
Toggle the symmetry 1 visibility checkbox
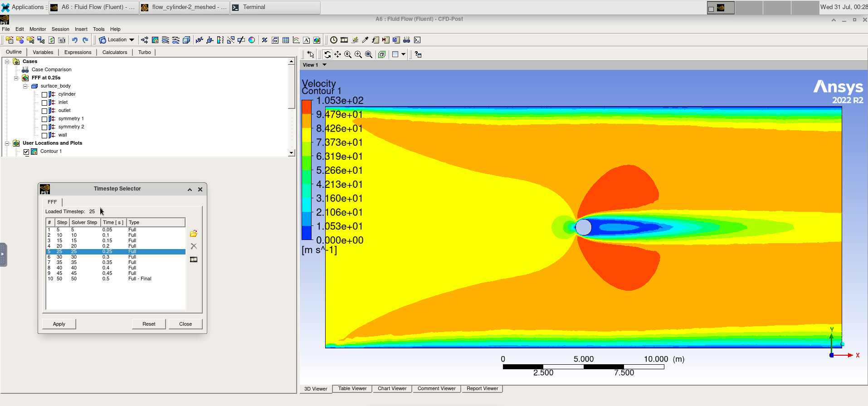click(x=44, y=119)
